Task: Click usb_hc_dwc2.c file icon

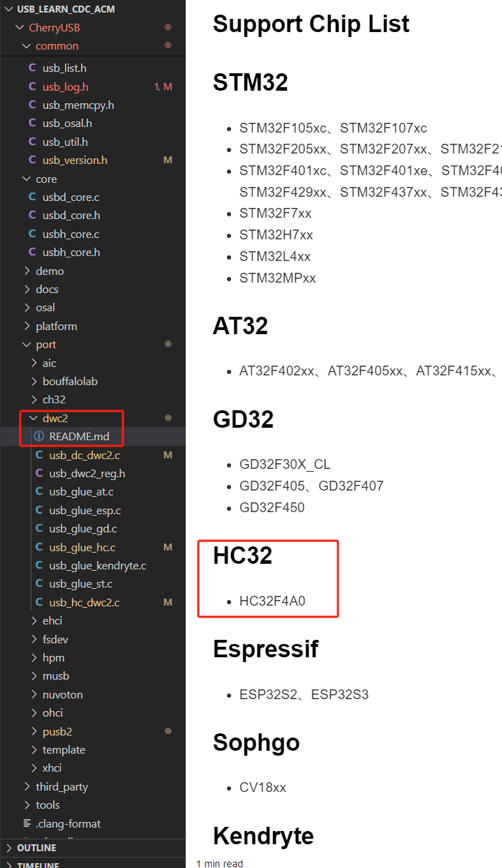Action: point(39,602)
